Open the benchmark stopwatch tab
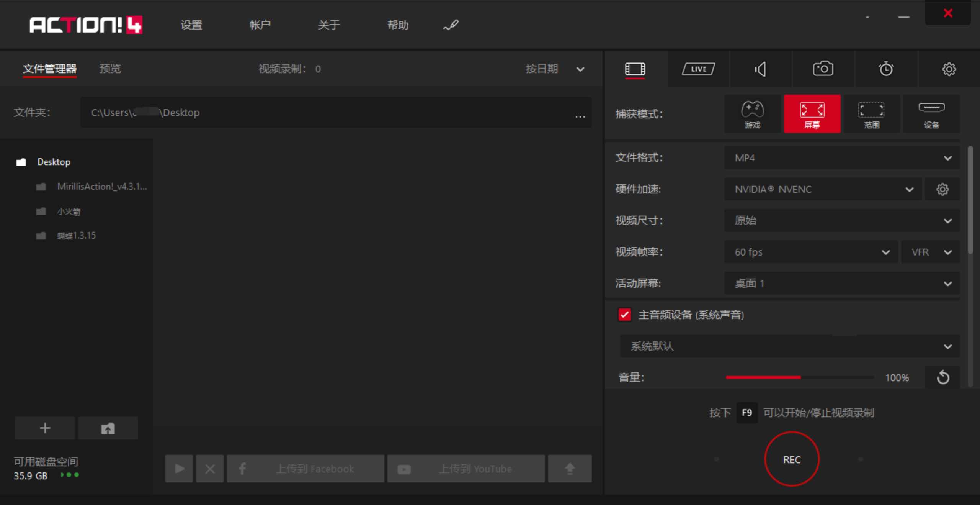 (x=886, y=69)
